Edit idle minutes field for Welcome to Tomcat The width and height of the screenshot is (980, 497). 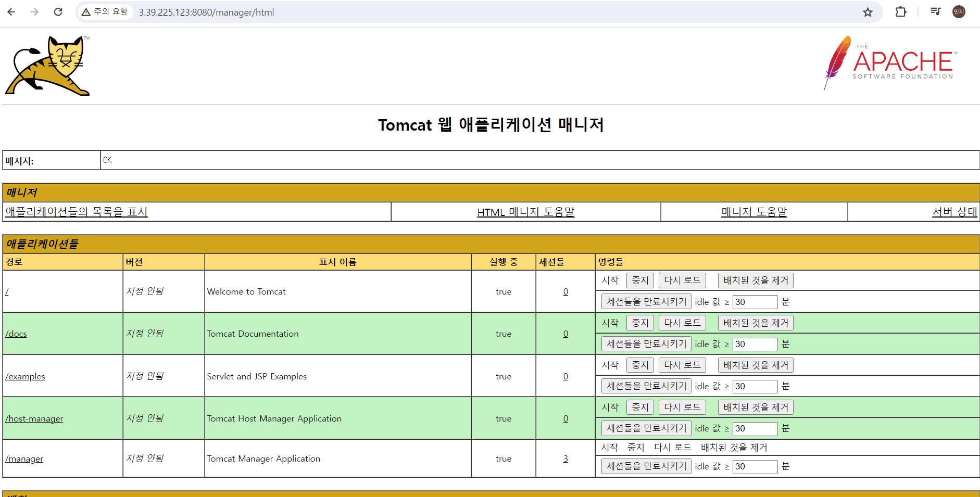pyautogui.click(x=755, y=302)
